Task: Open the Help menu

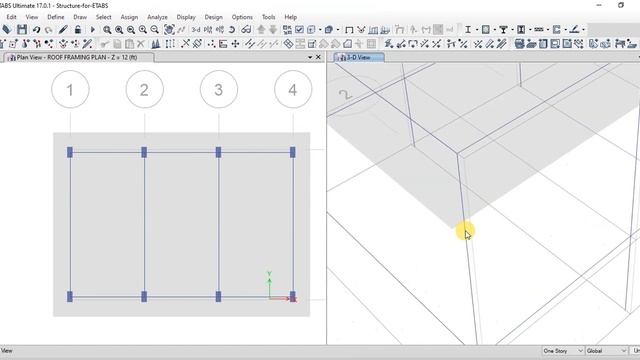Action: 290,17
